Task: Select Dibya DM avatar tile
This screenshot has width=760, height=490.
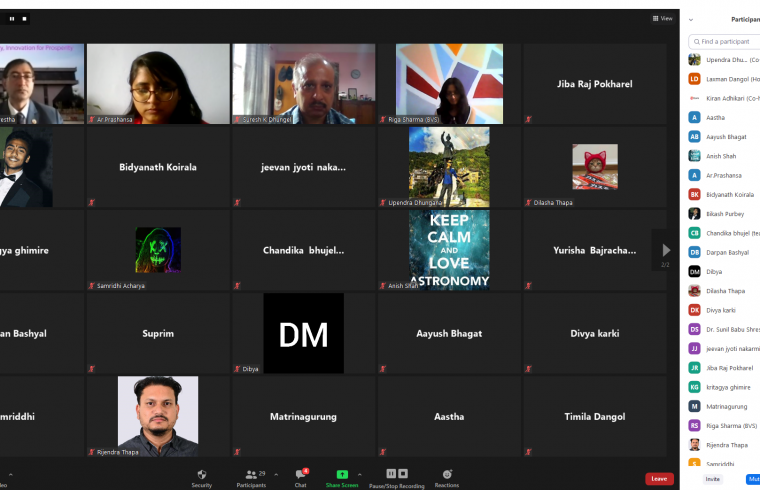Action: click(x=303, y=333)
